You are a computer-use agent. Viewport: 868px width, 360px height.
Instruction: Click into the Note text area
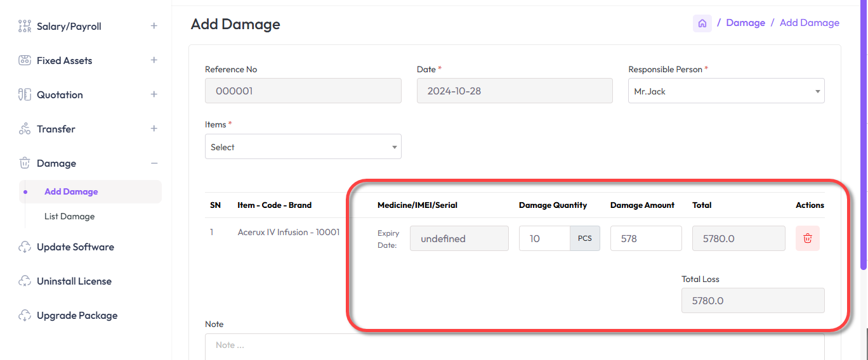(514, 346)
